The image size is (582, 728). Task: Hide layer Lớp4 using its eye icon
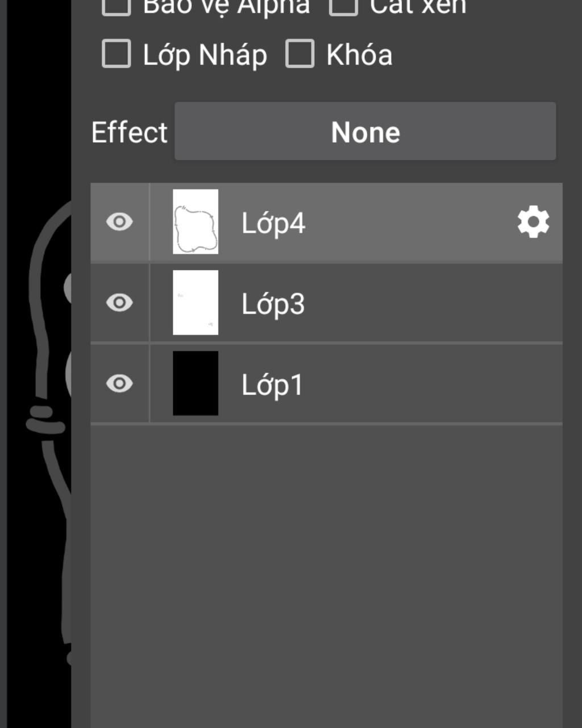click(119, 222)
